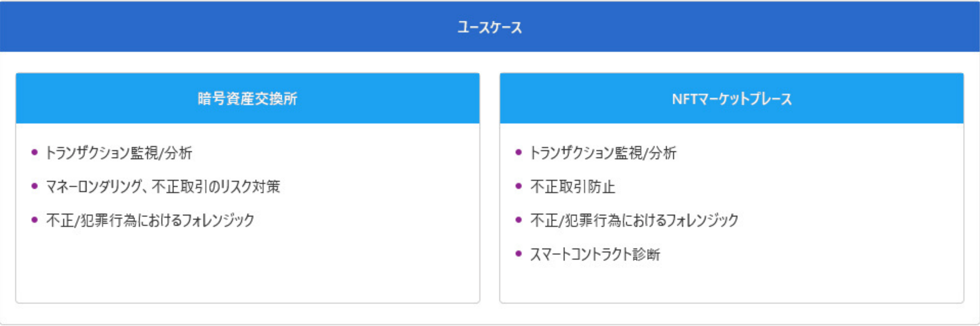The image size is (980, 326).
Task: Select the NFTマーケットプレース card header
Action: click(732, 99)
